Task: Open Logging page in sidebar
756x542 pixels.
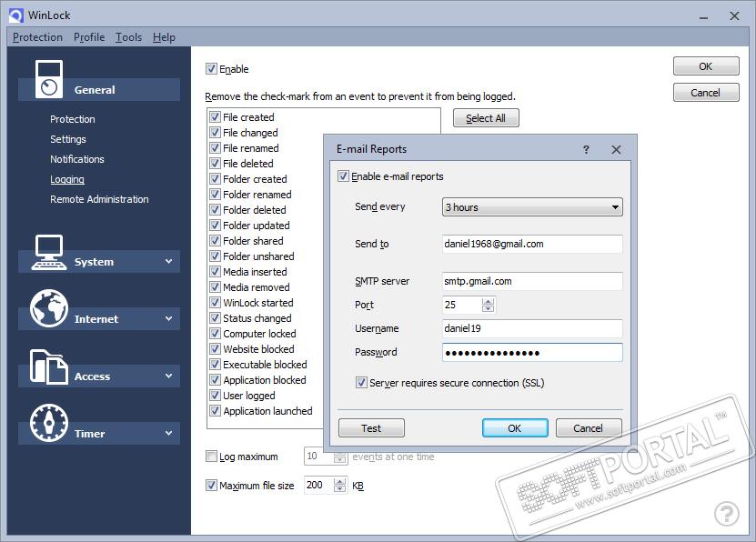Action: (67, 179)
